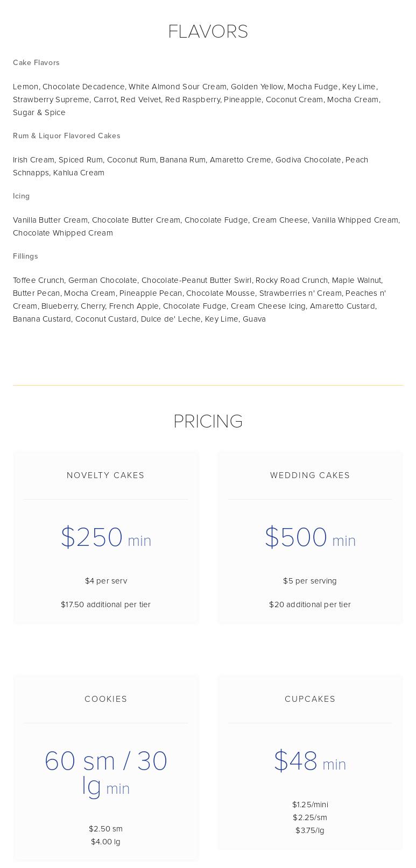Click the PRICING heading
Screen dimensions: 416x868
click(x=208, y=421)
